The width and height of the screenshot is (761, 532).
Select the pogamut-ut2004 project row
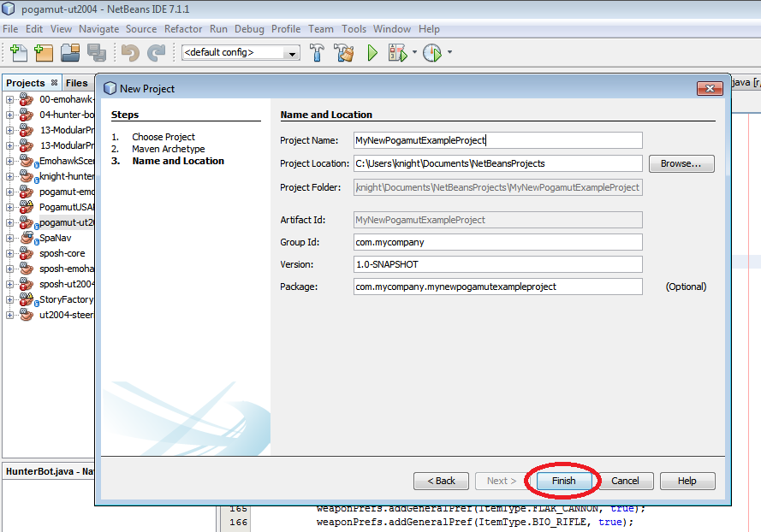coord(67,222)
